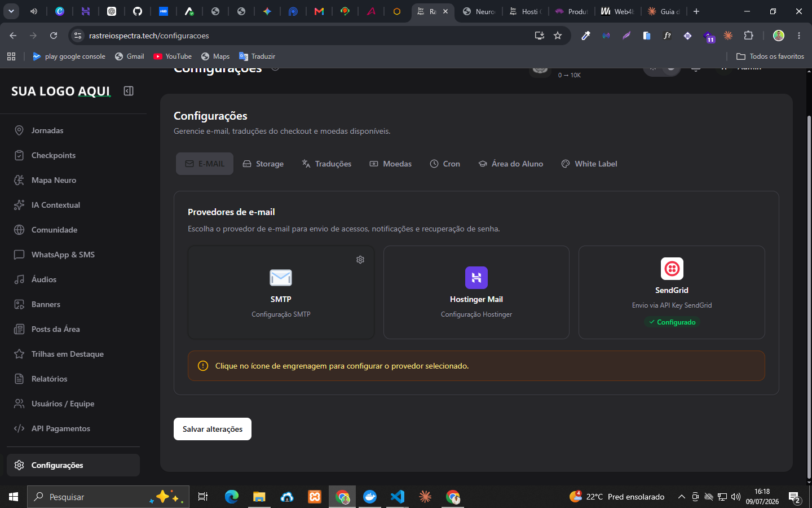This screenshot has height=508, width=812.
Task: Open the GitHub pinned tab
Action: tap(138, 11)
